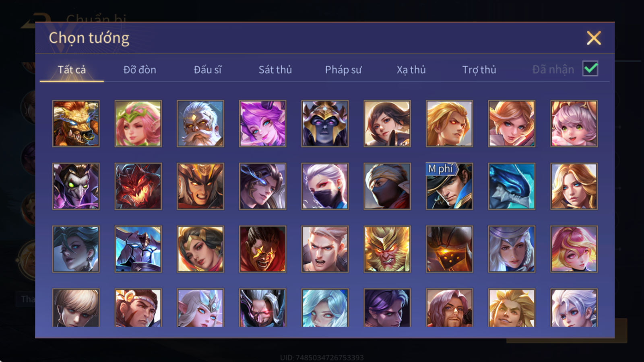This screenshot has height=362, width=644.
Task: Switch to the Đỡ đòn tab
Action: (140, 70)
